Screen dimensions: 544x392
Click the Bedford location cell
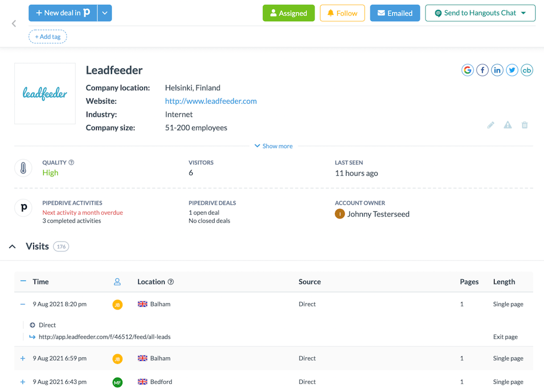point(161,382)
